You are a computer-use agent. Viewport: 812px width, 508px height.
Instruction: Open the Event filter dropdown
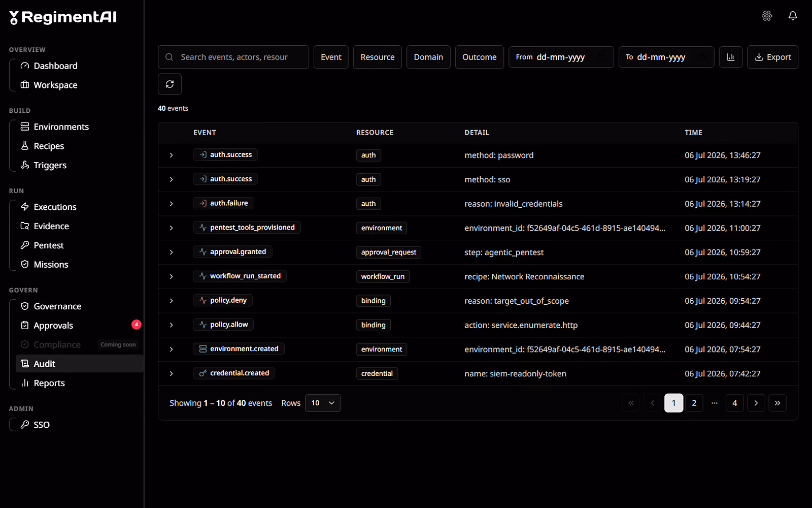coord(331,57)
